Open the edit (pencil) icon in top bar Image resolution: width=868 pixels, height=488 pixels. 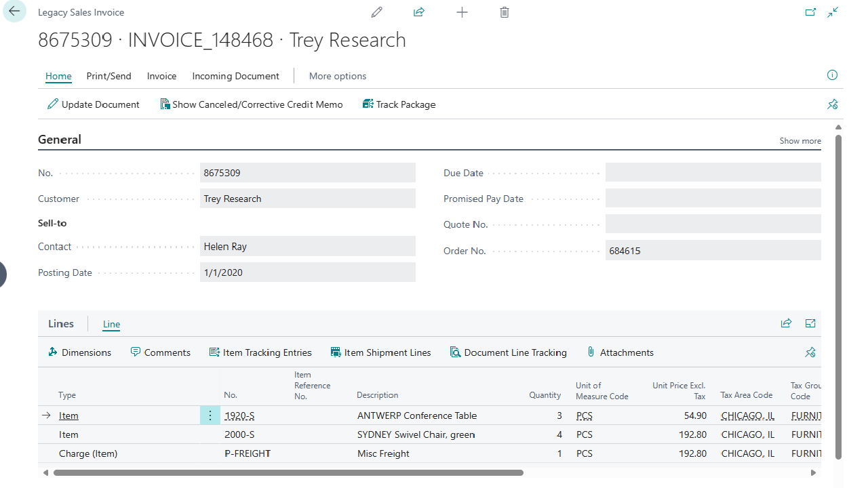tap(376, 12)
